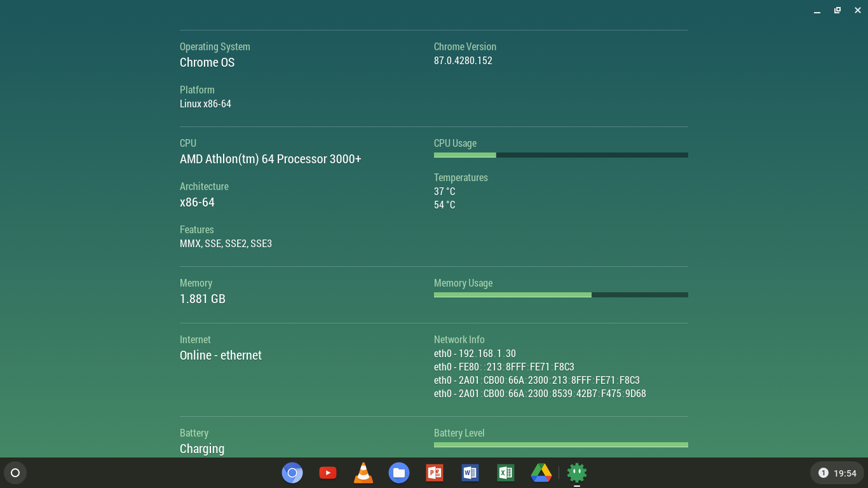This screenshot has width=868, height=488.
Task: Open Google Drive from the shelf
Action: click(x=541, y=473)
